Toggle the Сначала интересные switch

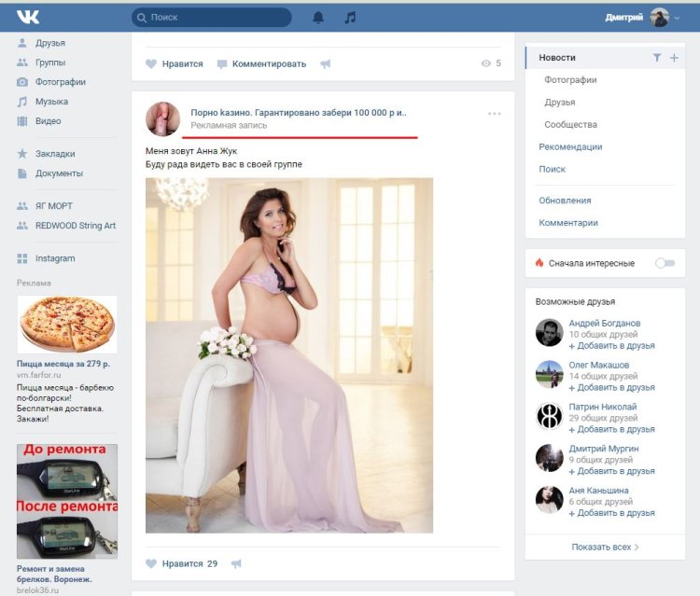(x=665, y=263)
